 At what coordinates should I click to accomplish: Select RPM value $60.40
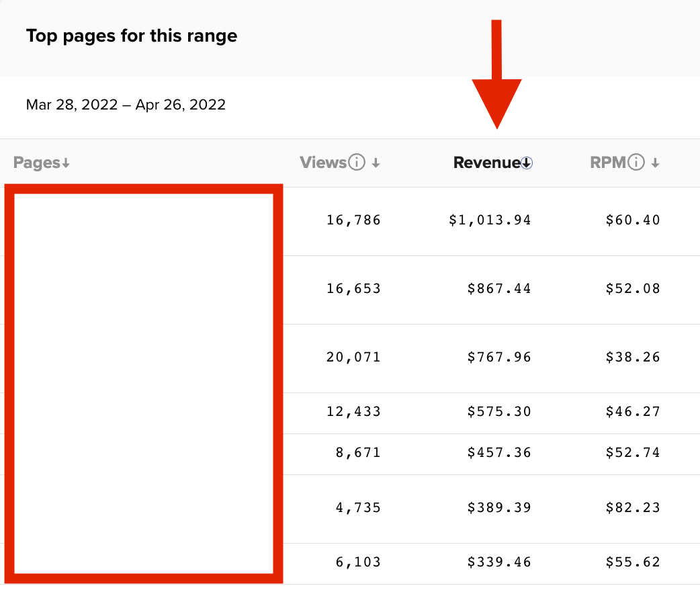[x=633, y=220]
